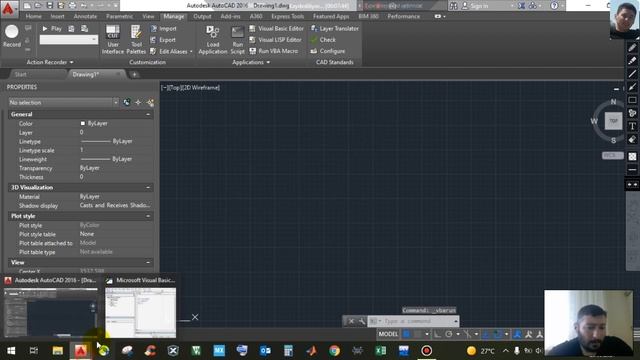Click the TOP face of the ViewCube

pos(613,121)
